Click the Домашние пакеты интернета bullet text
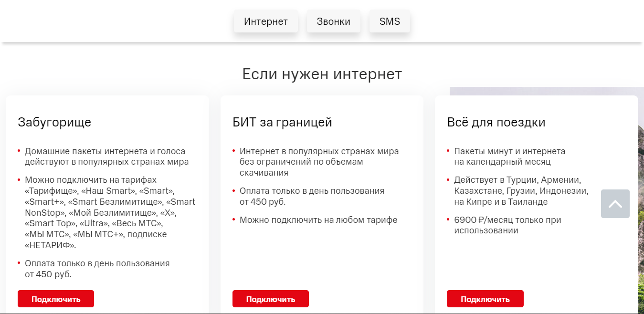 click(106, 157)
